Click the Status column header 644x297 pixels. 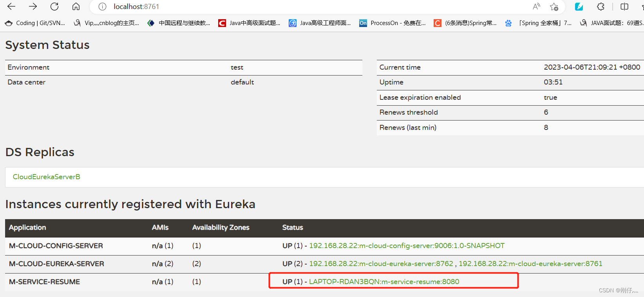coord(293,228)
